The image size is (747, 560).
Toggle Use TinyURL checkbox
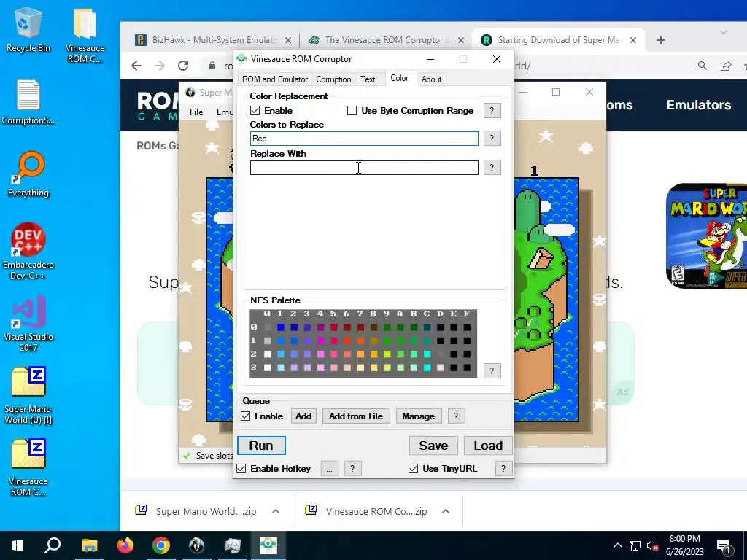coord(413,469)
